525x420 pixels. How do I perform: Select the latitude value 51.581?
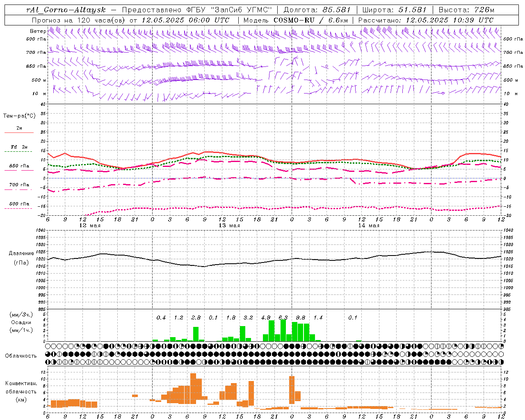tap(412, 10)
